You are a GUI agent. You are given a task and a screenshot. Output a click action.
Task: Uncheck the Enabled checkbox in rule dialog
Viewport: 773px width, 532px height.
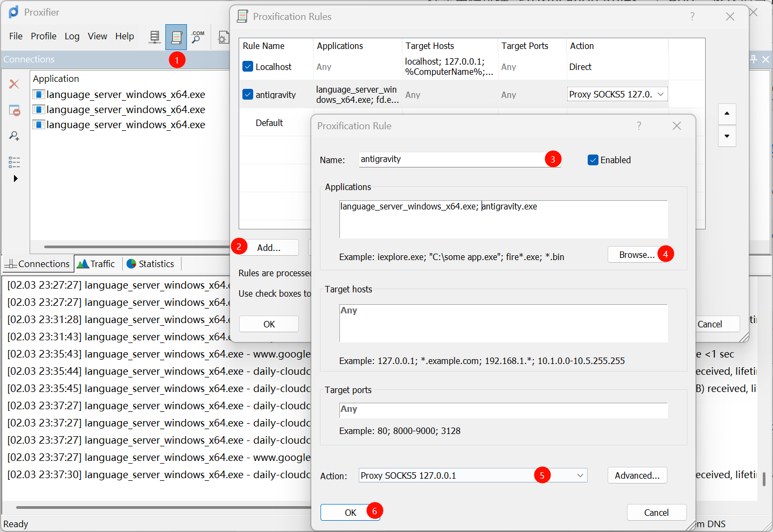[x=593, y=160]
